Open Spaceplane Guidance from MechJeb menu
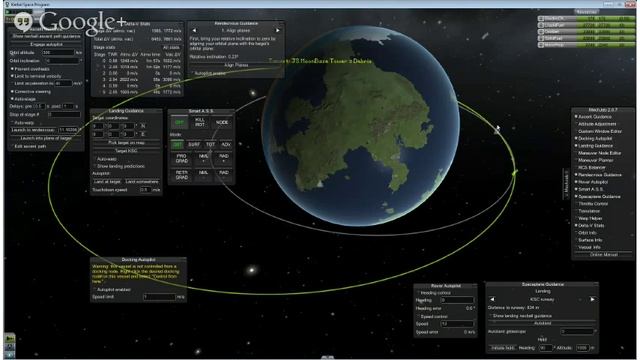The image size is (640, 360). point(598,197)
